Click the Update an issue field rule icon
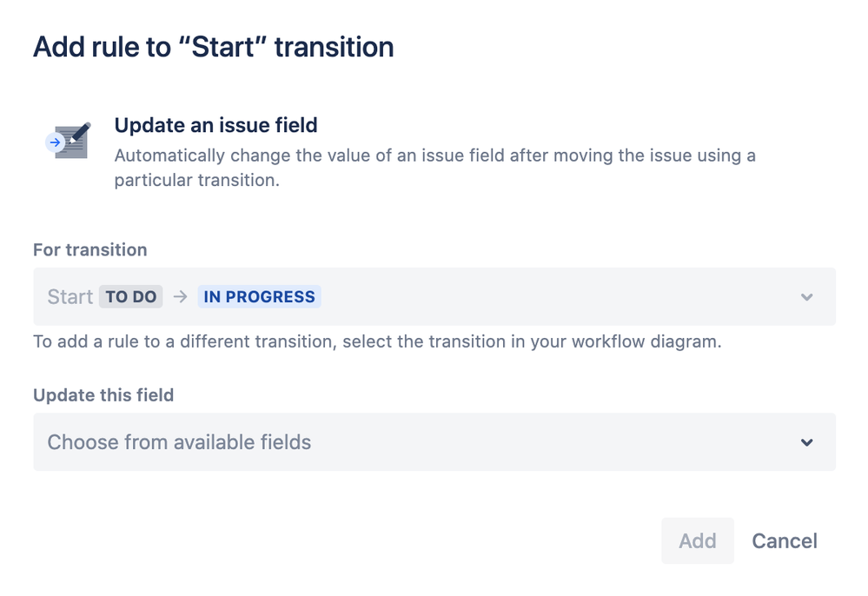 click(68, 139)
